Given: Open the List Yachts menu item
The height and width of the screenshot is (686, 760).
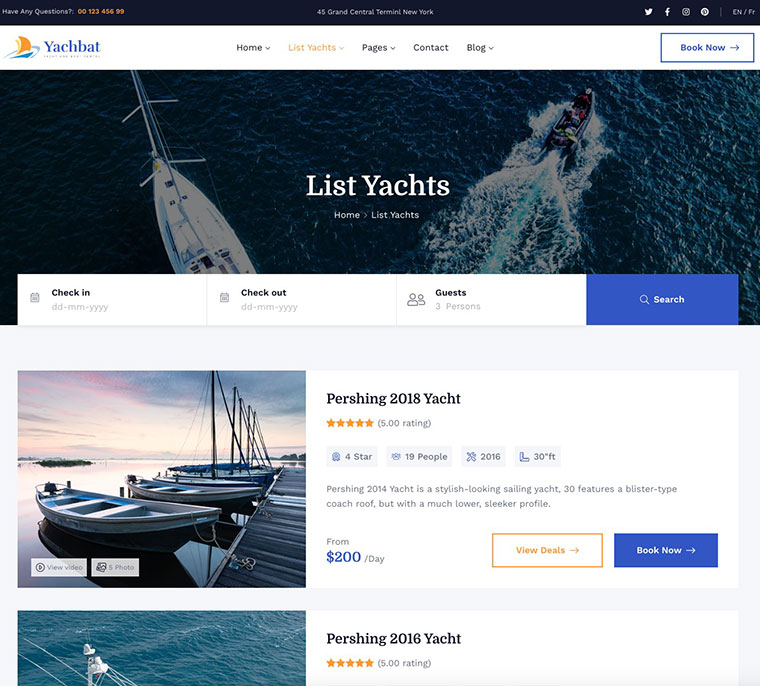Looking at the screenshot, I should click(316, 48).
